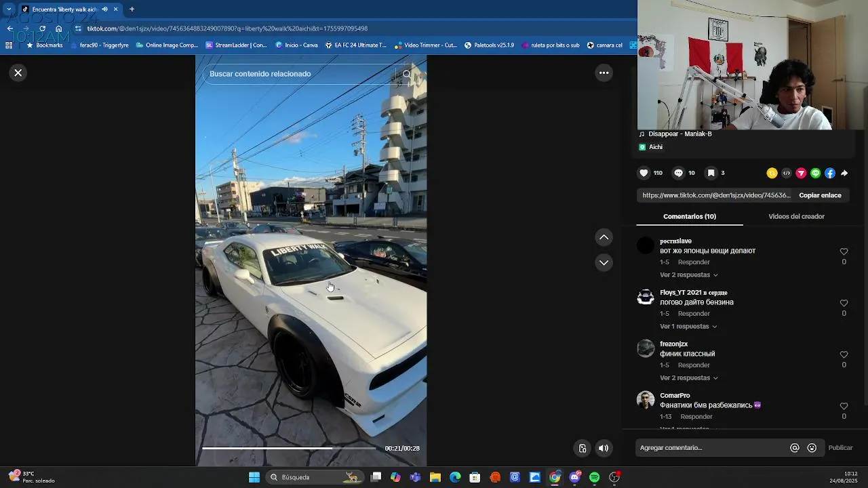
Task: Open the Inicio - Canva bookmark
Action: [296, 45]
